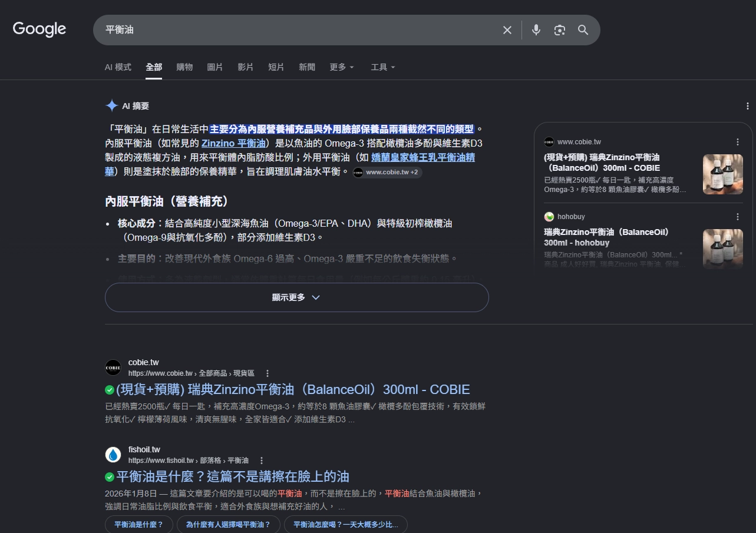This screenshot has width=756, height=533.
Task: Open 嬌蘭皇家蜂王乳平衡油精華 link
Action: (x=423, y=157)
